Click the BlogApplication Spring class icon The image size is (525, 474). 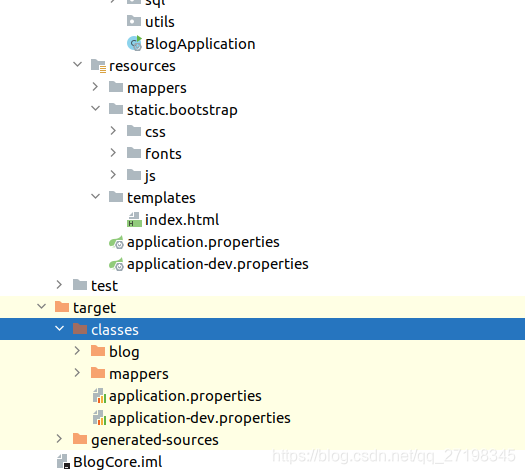135,44
